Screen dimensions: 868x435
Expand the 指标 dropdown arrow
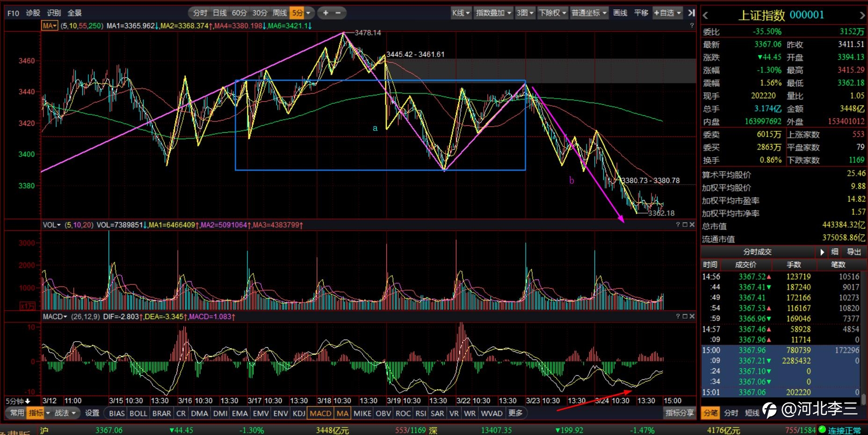point(48,413)
